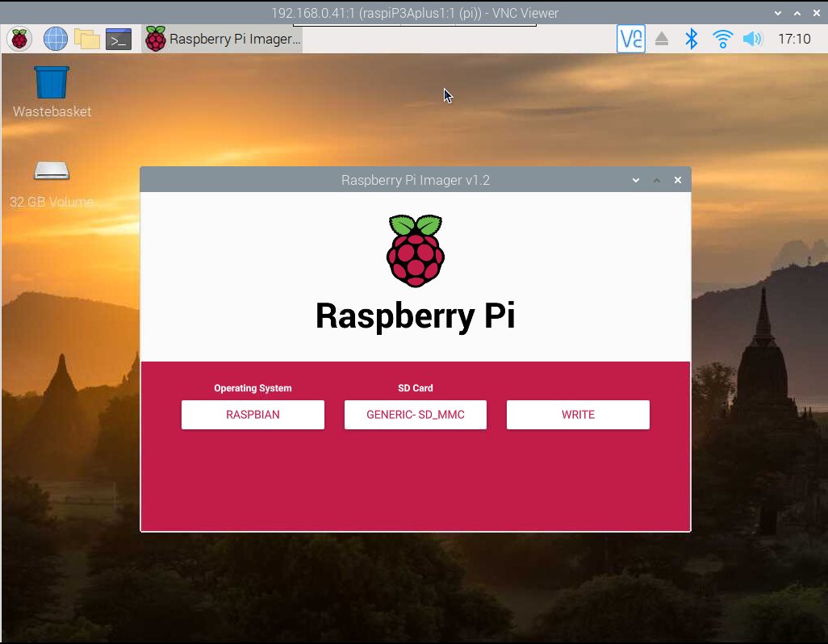Image resolution: width=828 pixels, height=644 pixels.
Task: Click the Raspberry Pi Imager v1.2 title bar
Action: [x=416, y=180]
